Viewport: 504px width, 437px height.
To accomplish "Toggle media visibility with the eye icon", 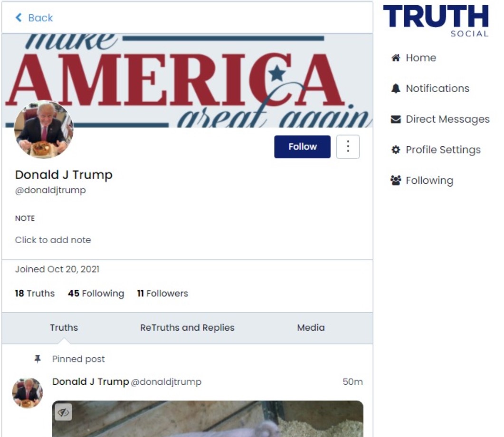I will 63,412.
